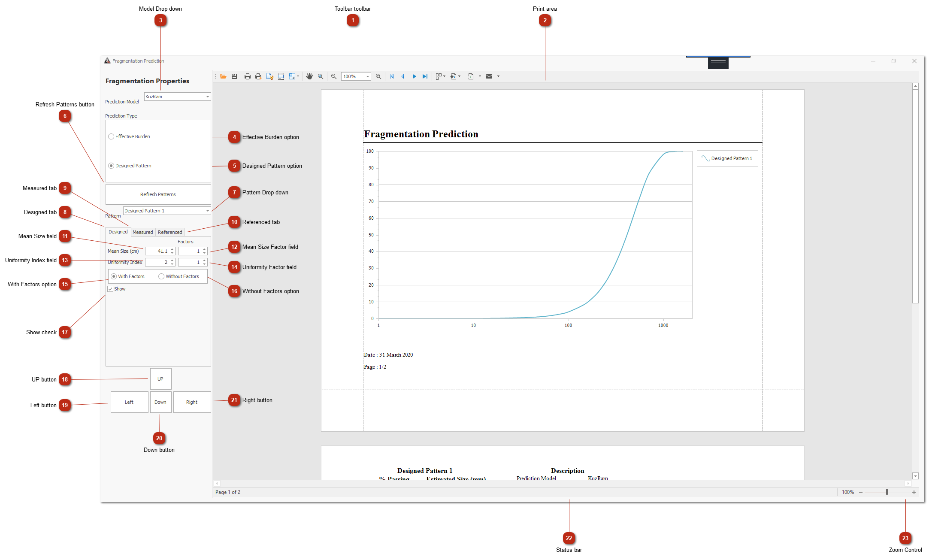Click the zoom slider handle in status bar
929x560 pixels.
[x=887, y=492]
